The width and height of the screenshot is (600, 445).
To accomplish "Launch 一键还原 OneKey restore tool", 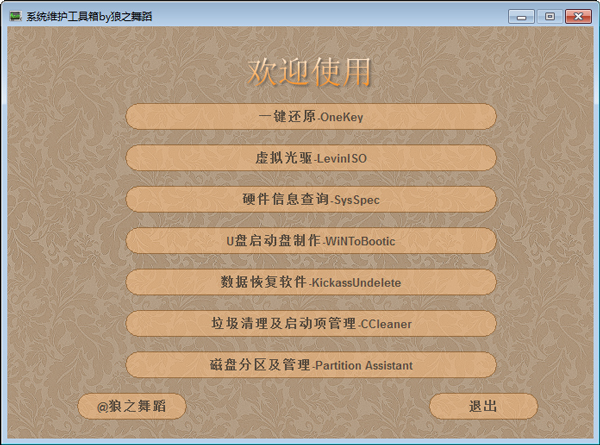I will 311,116.
